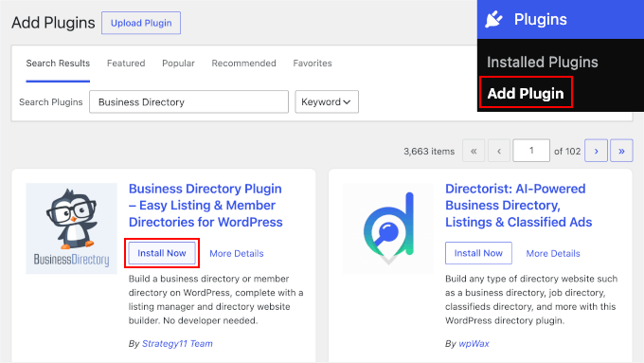Click the Plugins plug icon
This screenshot has width=644, height=363.
(493, 19)
